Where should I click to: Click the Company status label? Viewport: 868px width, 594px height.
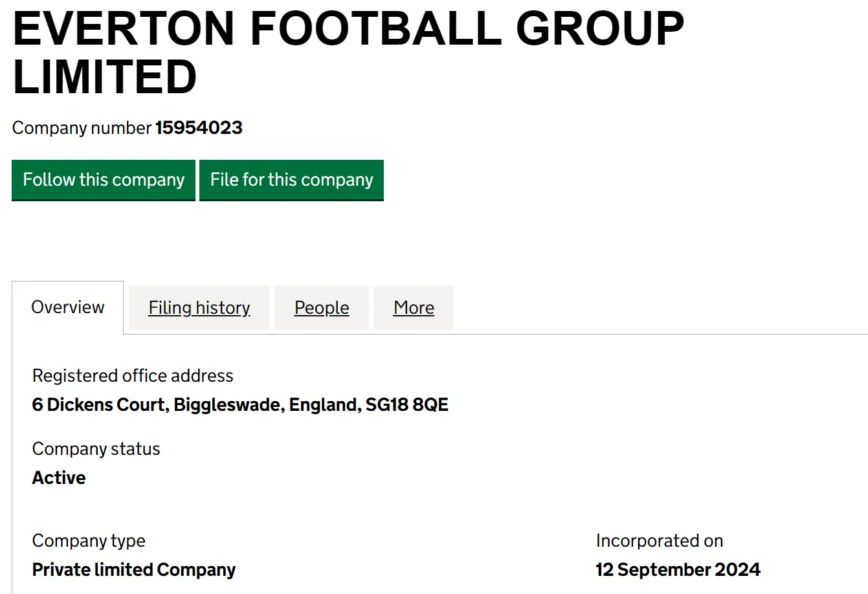click(96, 449)
